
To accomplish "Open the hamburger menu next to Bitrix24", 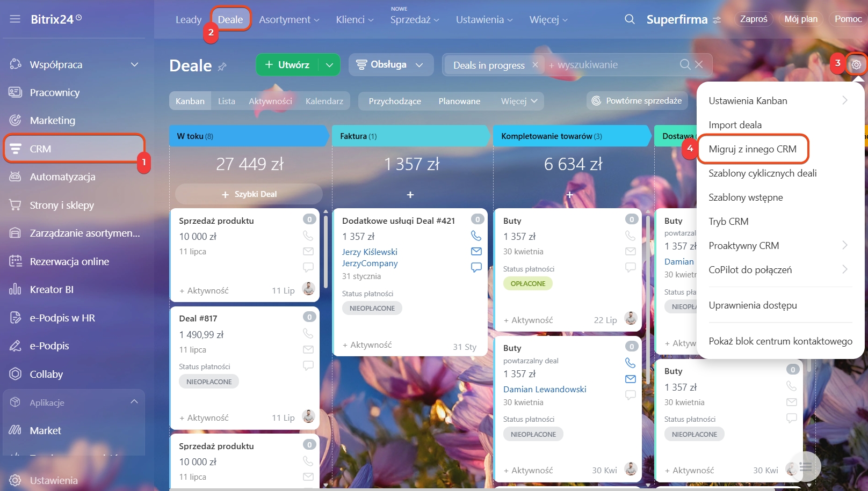I will 15,19.
